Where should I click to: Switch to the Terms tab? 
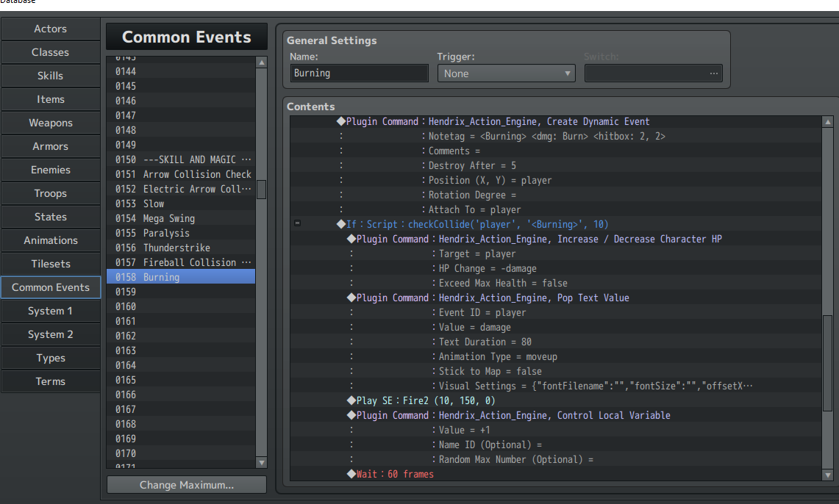coord(50,381)
